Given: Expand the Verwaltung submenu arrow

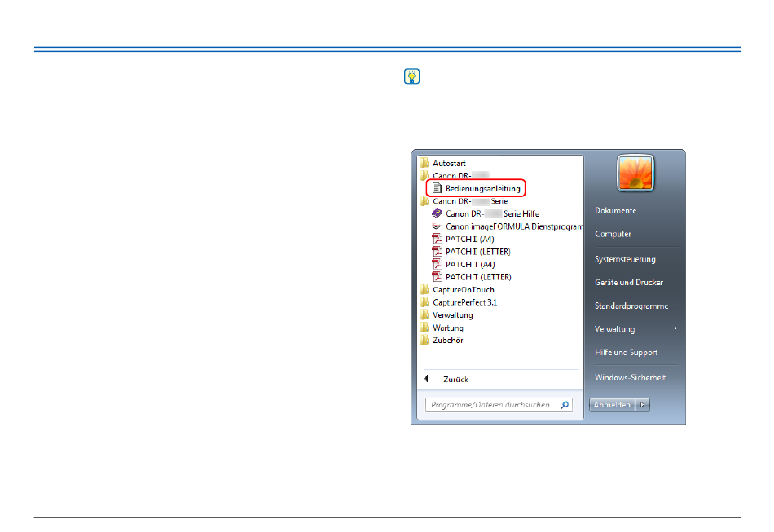Looking at the screenshot, I should [x=675, y=328].
